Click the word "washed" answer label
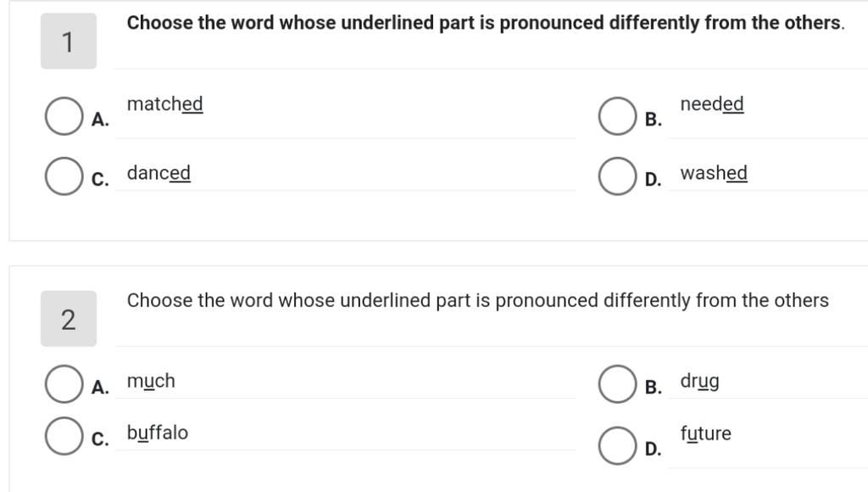The image size is (868, 492). [714, 174]
